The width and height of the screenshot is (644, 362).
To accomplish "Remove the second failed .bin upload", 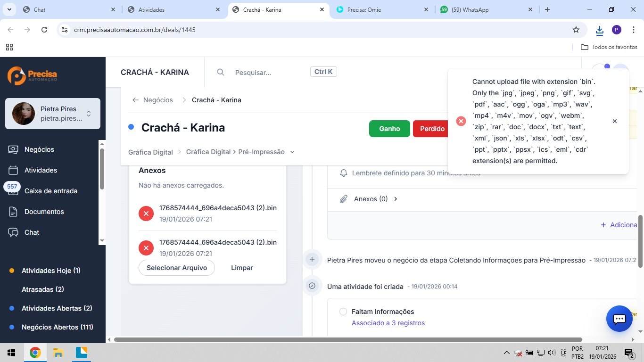I will pyautogui.click(x=146, y=248).
